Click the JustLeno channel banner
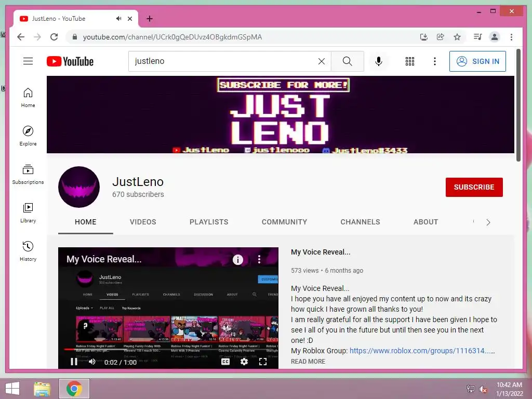532x399 pixels. coord(280,114)
